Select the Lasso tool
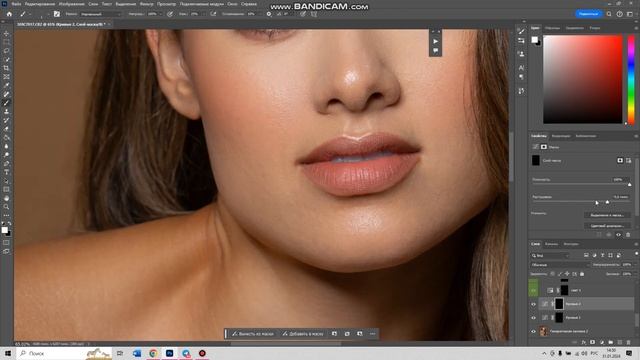The width and height of the screenshot is (640, 360). 6,51
